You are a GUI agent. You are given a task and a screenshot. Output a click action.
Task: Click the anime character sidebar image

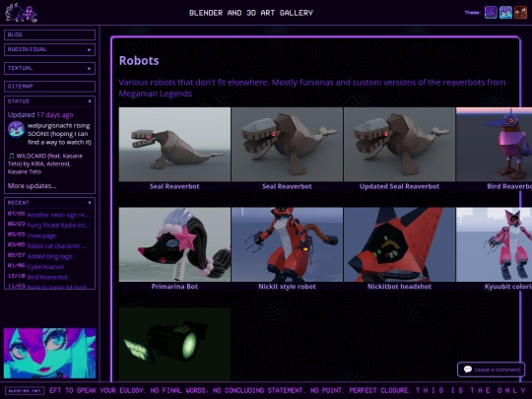49,353
